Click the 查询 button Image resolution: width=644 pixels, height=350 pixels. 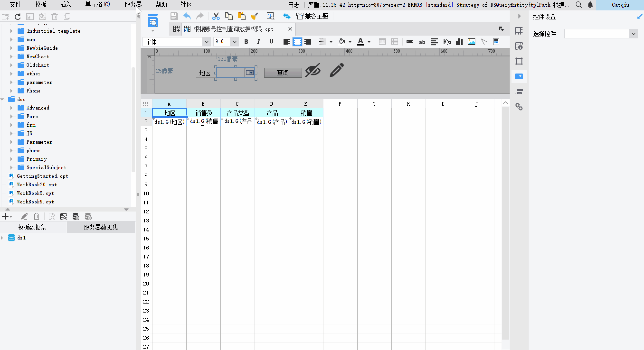click(x=283, y=73)
